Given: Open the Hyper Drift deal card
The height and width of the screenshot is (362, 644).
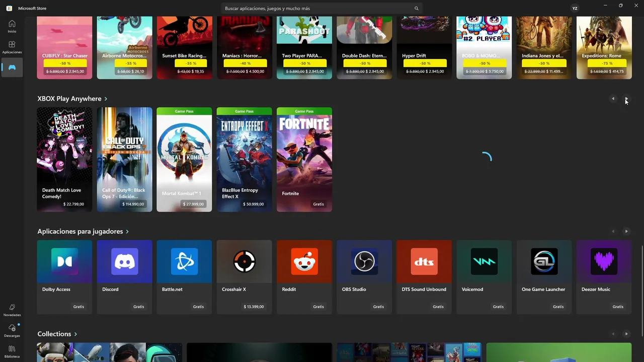Looking at the screenshot, I should pyautogui.click(x=424, y=48).
